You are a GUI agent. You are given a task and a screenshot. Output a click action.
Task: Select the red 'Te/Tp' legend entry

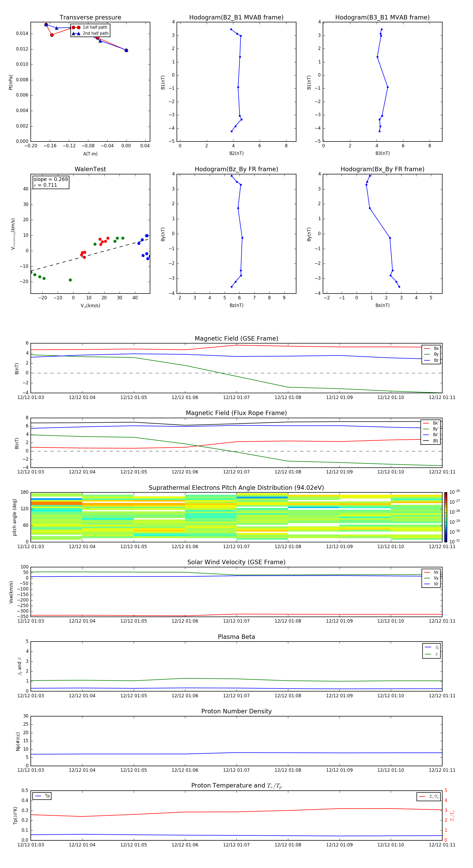tap(429, 797)
